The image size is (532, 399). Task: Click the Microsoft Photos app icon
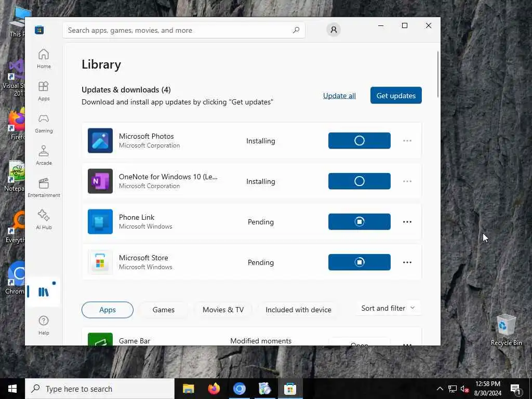tap(100, 140)
